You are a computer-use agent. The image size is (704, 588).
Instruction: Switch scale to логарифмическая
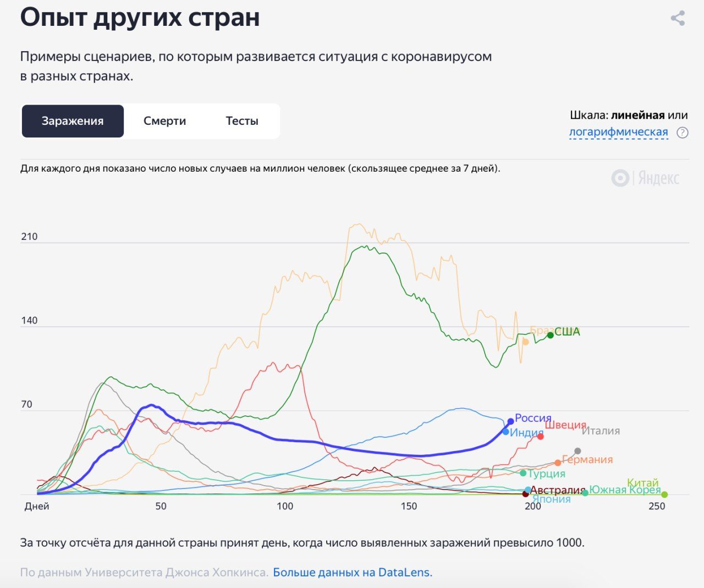[x=618, y=133]
